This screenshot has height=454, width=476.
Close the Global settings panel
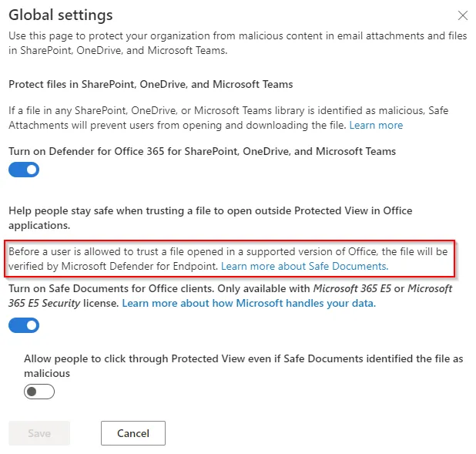(x=463, y=15)
